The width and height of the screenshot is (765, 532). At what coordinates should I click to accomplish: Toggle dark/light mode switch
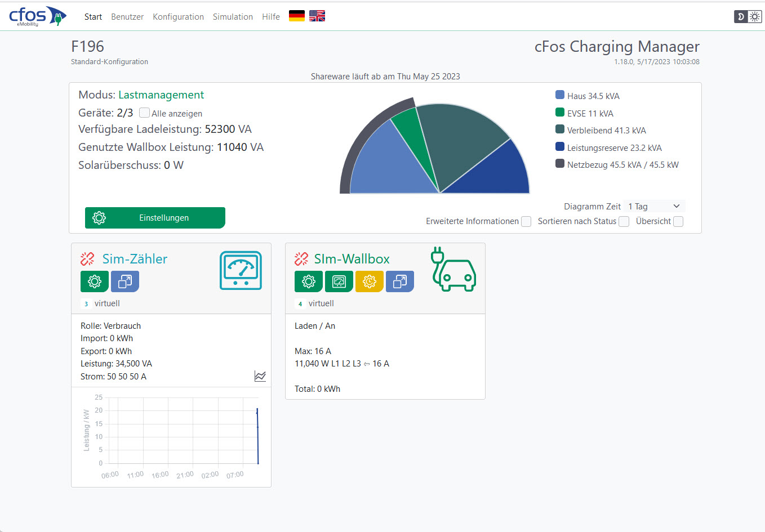click(x=748, y=17)
